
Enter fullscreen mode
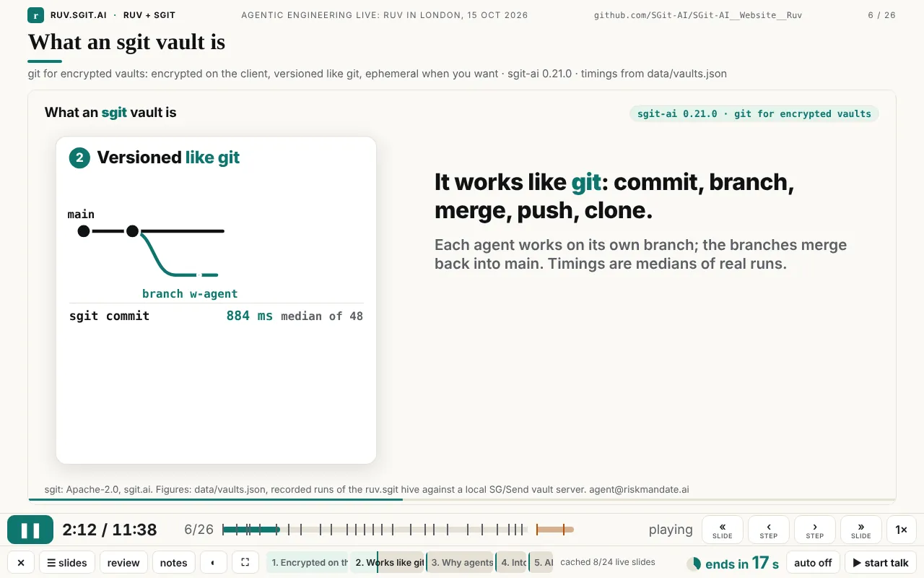point(245,563)
